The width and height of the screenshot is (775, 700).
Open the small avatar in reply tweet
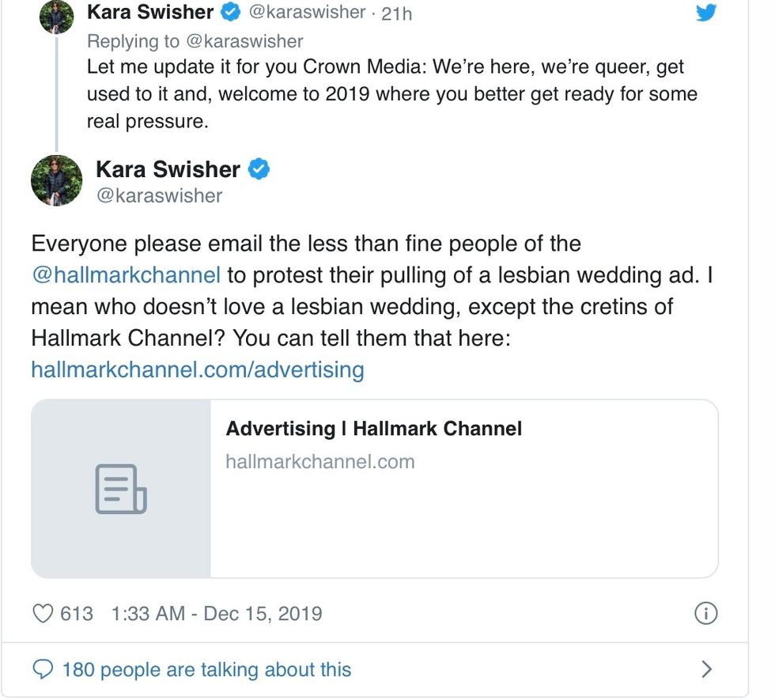(x=56, y=17)
